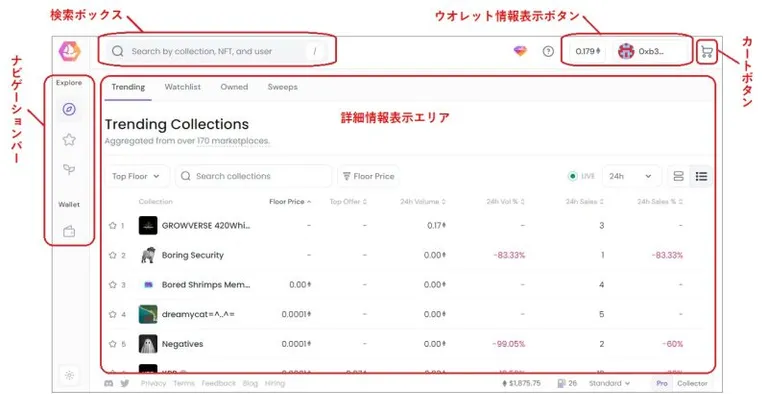Image resolution: width=768 pixels, height=394 pixels.
Task: Open the Discord icon in footer
Action: pos(109,384)
